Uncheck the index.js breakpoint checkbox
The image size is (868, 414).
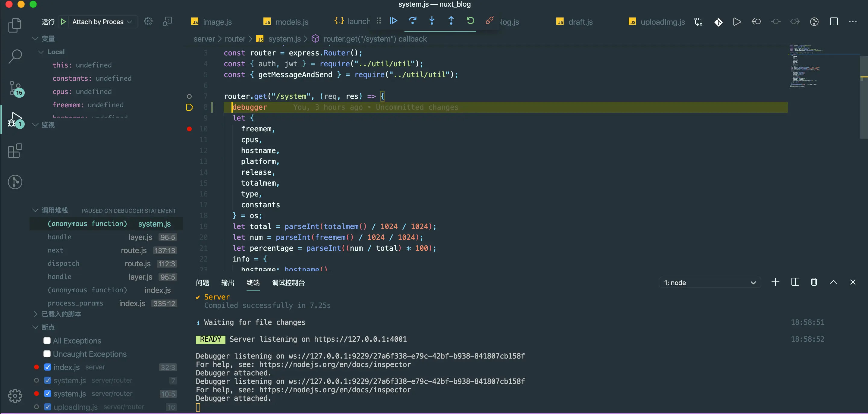[48, 367]
